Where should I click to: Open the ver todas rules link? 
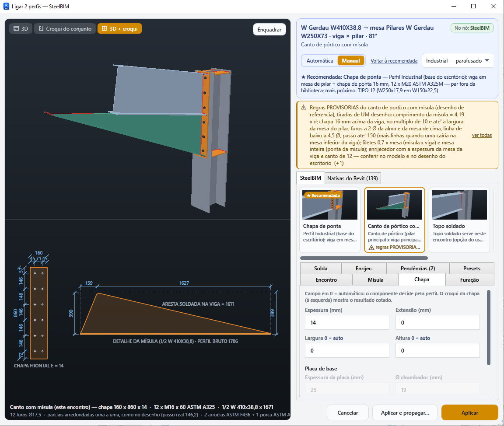pyautogui.click(x=482, y=135)
